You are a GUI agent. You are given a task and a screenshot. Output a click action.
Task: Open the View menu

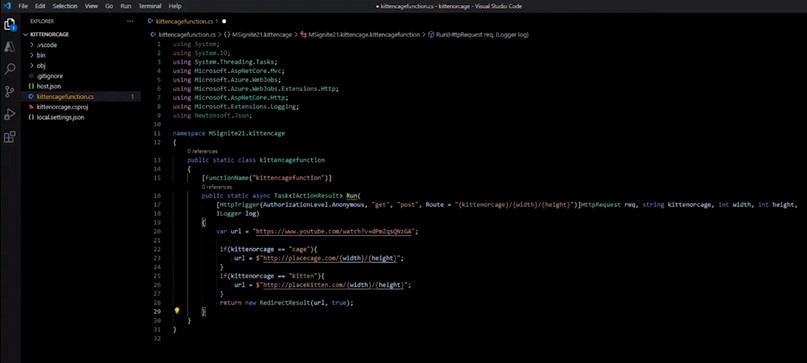pos(91,6)
